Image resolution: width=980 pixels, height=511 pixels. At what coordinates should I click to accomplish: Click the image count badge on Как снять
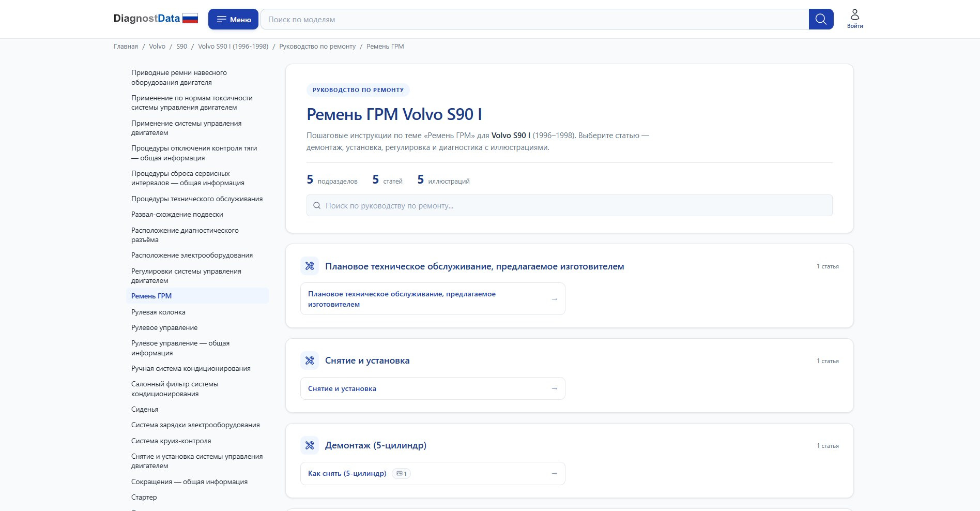click(x=402, y=473)
